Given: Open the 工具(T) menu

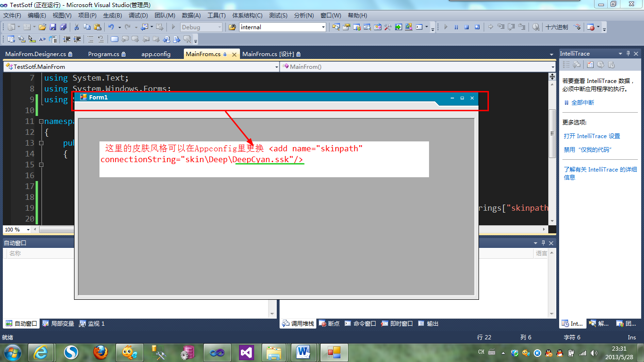Looking at the screenshot, I should pyautogui.click(x=216, y=16).
